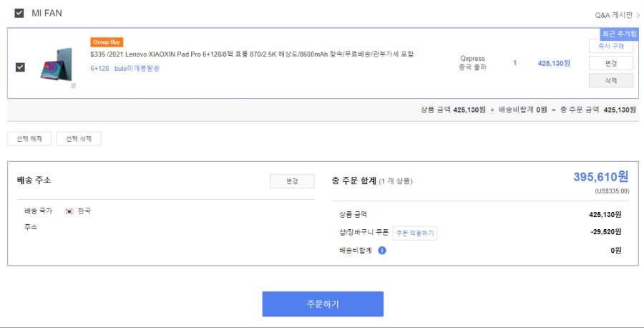The image size is (644, 328).
Task: Click the 6+128 bule option link
Action: point(125,69)
